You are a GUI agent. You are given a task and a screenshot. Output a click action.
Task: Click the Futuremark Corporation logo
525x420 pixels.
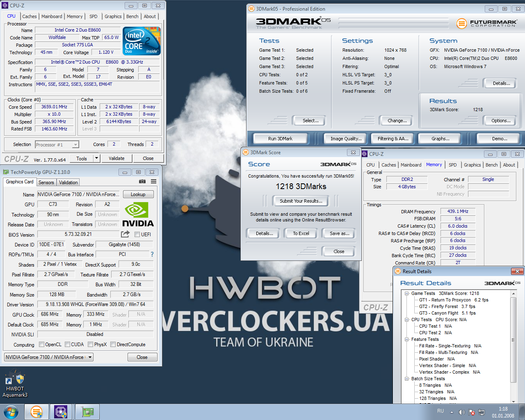point(487,23)
